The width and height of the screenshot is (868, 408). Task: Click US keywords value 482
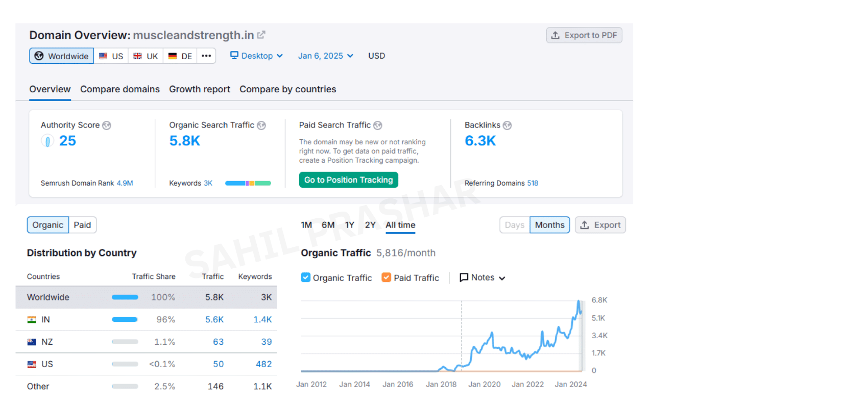coord(264,364)
